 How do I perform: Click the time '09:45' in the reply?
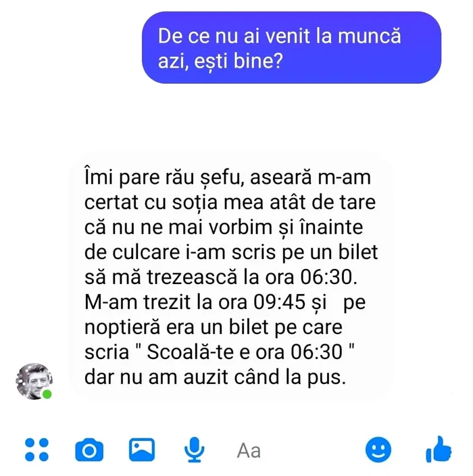click(279, 302)
